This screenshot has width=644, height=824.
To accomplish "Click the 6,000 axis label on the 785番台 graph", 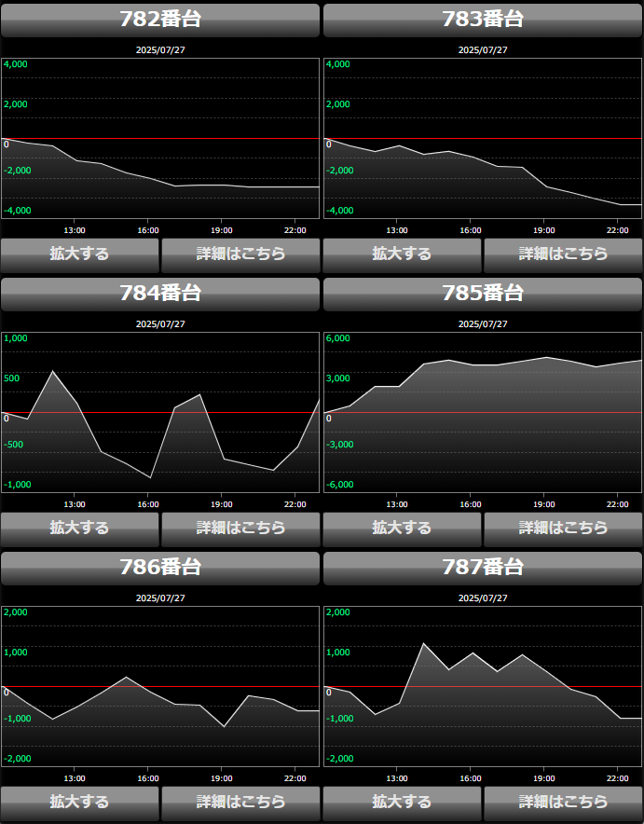I will pos(337,338).
